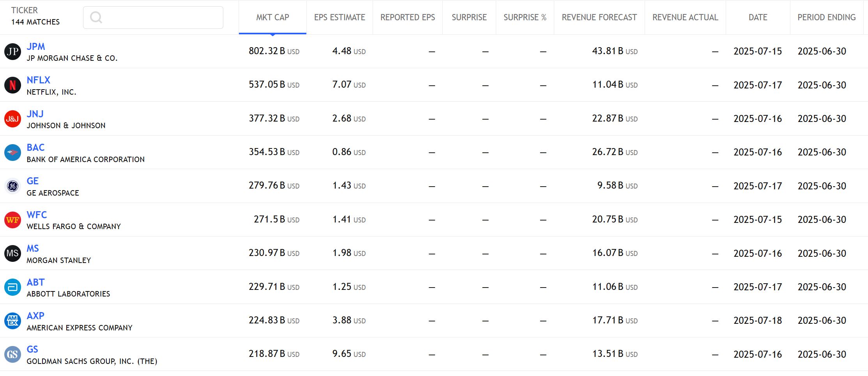The width and height of the screenshot is (868, 376).
Task: Click the Wells Fargo logo icon
Action: (12, 220)
